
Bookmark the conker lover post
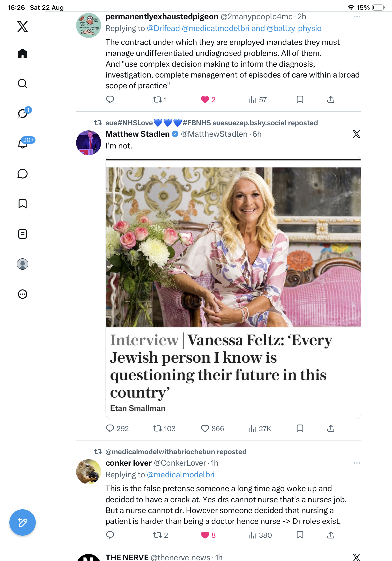300,535
